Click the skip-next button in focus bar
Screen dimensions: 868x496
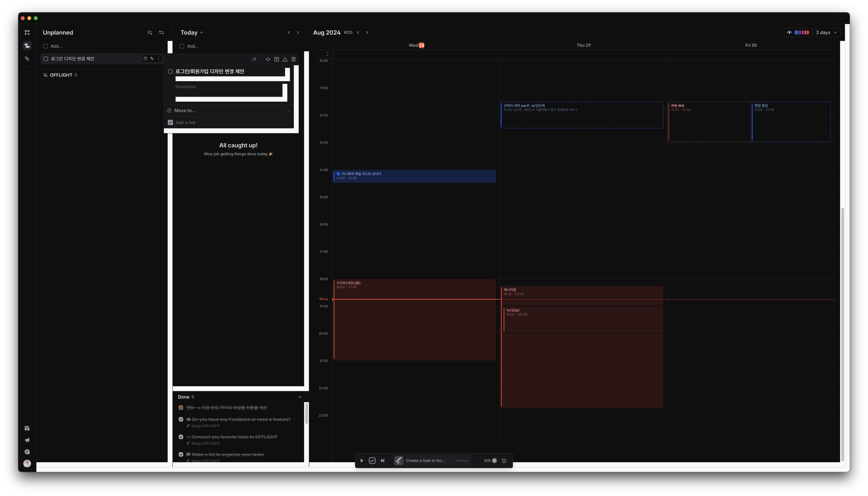point(383,461)
